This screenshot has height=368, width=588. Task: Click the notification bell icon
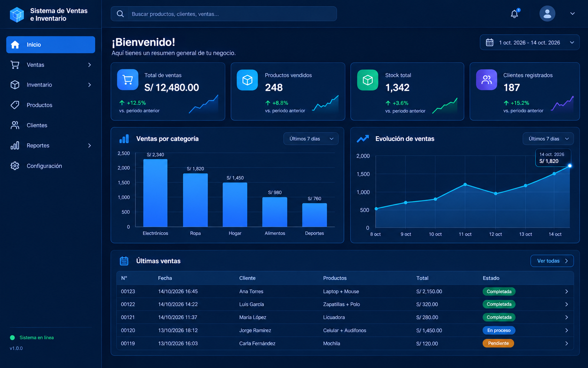pyautogui.click(x=515, y=14)
